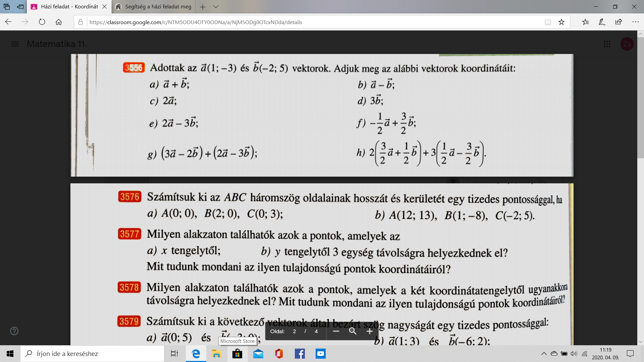Go to browser home page
The image size is (644, 362).
(x=59, y=22)
